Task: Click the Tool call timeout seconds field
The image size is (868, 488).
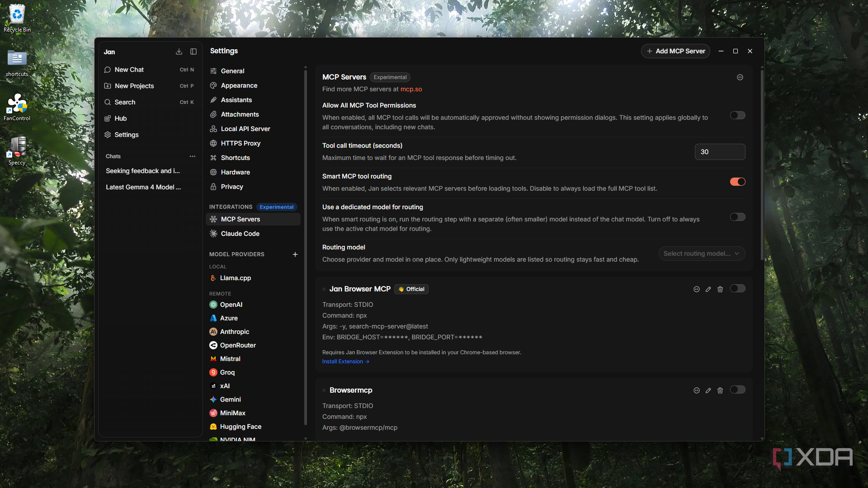Action: tap(720, 152)
